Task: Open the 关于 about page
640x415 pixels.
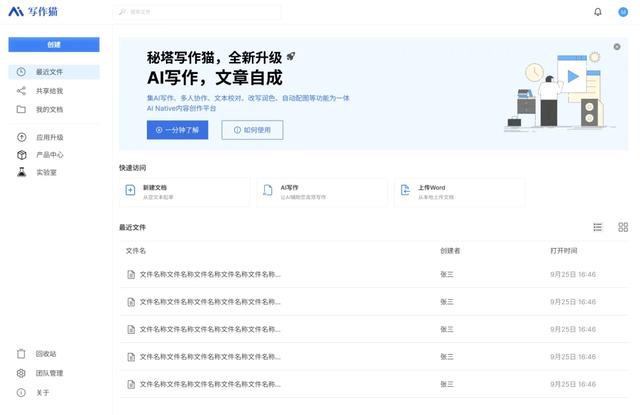Action: (x=42, y=392)
